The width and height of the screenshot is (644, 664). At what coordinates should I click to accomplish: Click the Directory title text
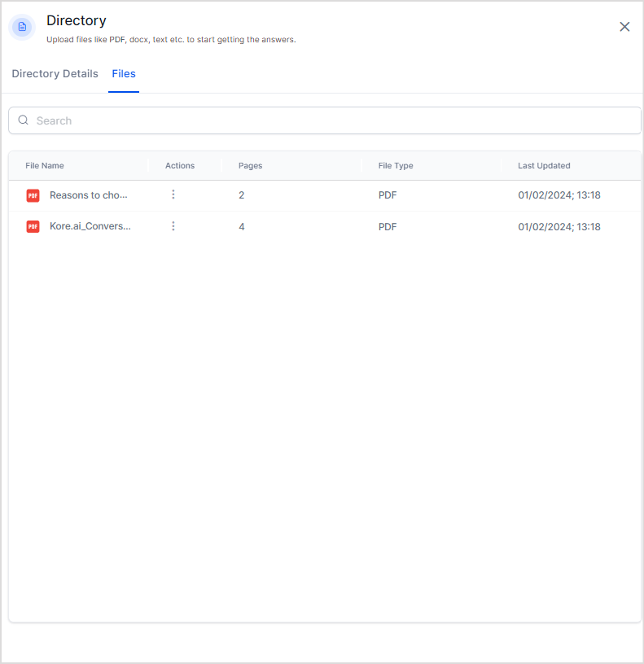77,20
